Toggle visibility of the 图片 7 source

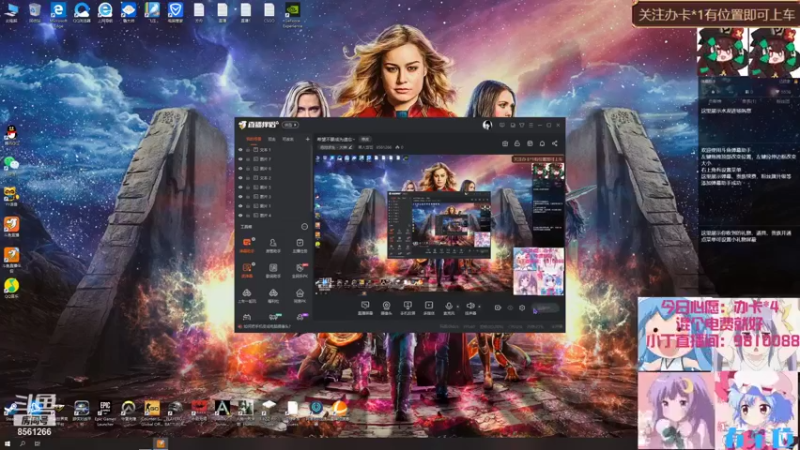[x=240, y=159]
